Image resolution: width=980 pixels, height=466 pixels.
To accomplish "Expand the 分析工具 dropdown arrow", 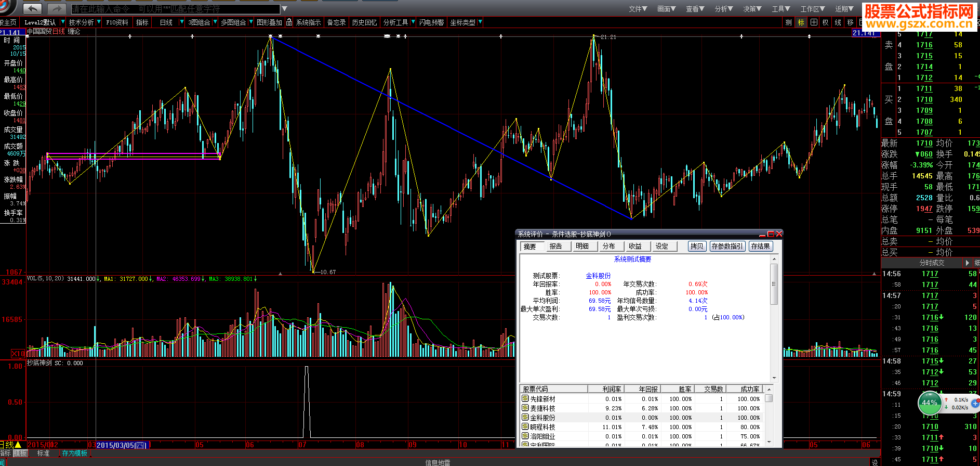I will coord(413,22).
